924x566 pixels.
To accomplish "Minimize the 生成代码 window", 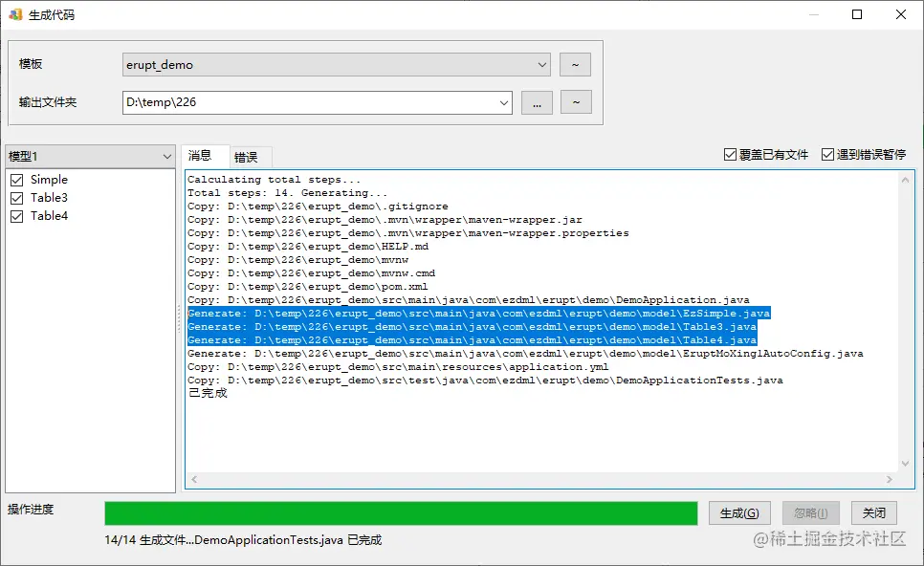I will [814, 14].
